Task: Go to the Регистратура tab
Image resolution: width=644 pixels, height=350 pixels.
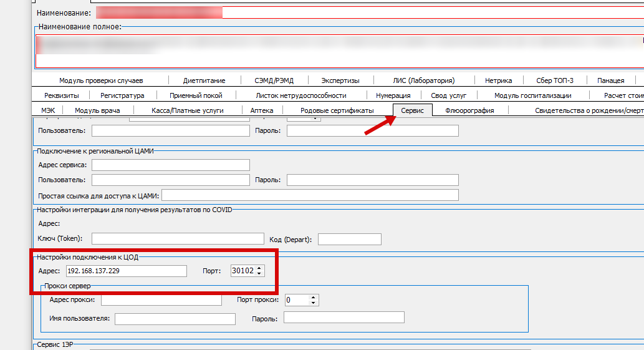Action: 122,95
